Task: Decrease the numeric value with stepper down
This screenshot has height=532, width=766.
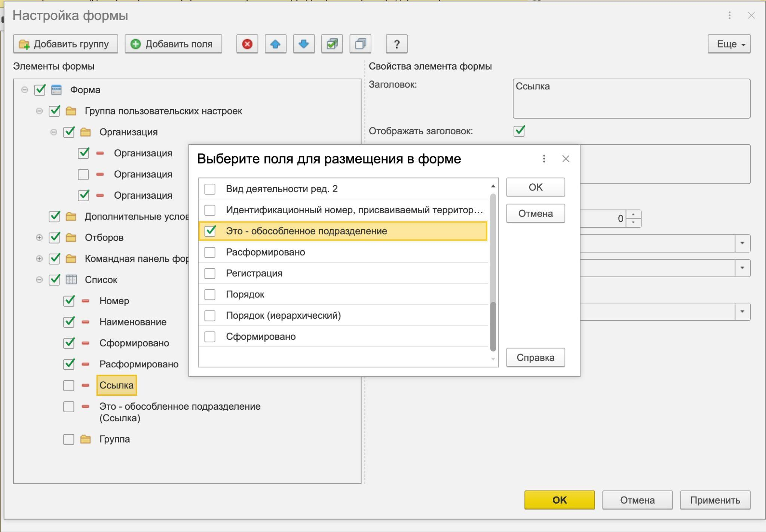Action: [x=633, y=223]
